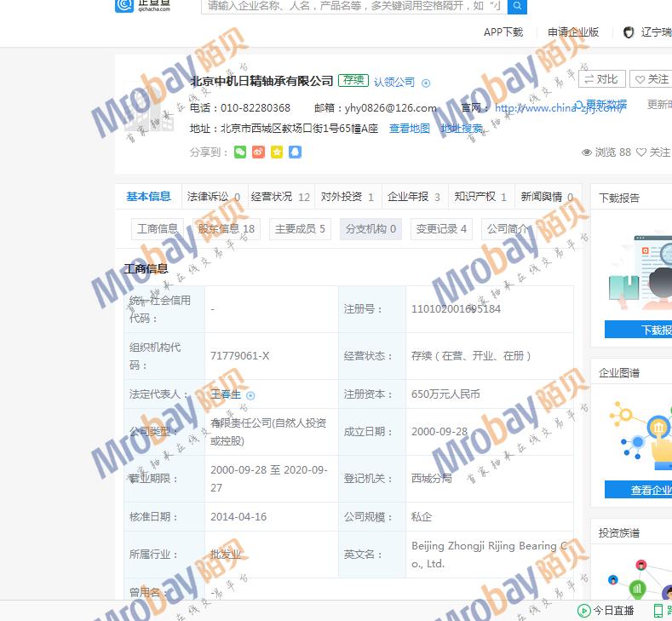Open 今日直播 in bottom bar
Image resolution: width=672 pixels, height=621 pixels.
(x=606, y=610)
